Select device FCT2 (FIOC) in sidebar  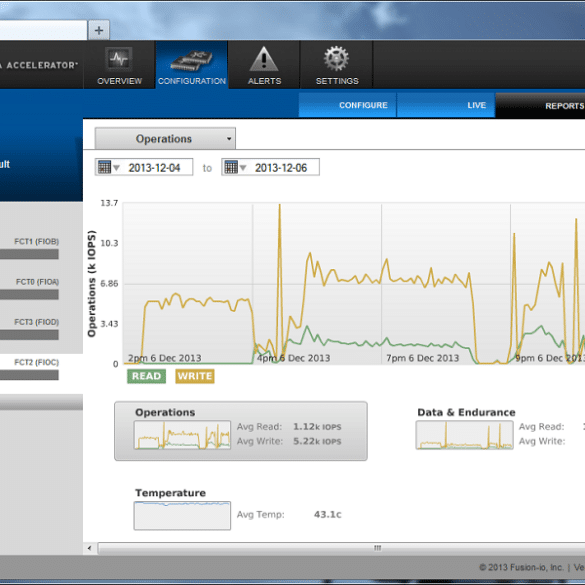click(37, 362)
